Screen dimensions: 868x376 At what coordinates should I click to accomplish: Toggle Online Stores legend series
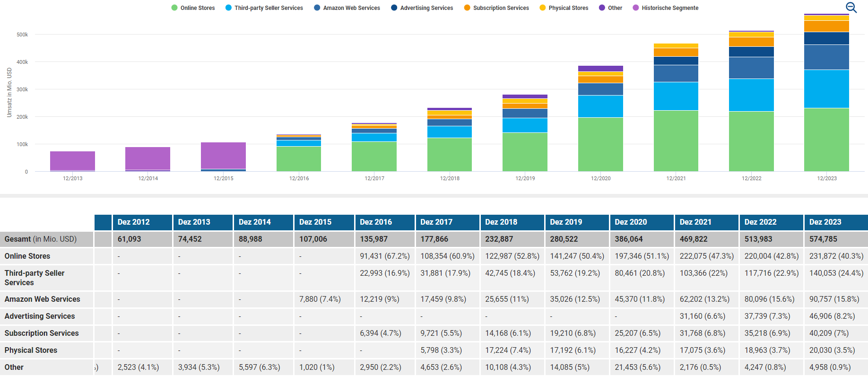point(193,8)
